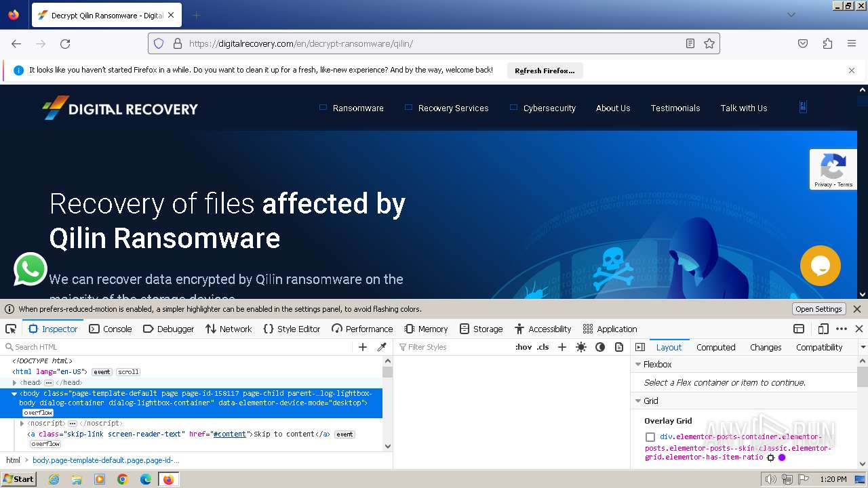Viewport: 868px width, 488px height.
Task: Open the Application panel
Action: coord(610,329)
